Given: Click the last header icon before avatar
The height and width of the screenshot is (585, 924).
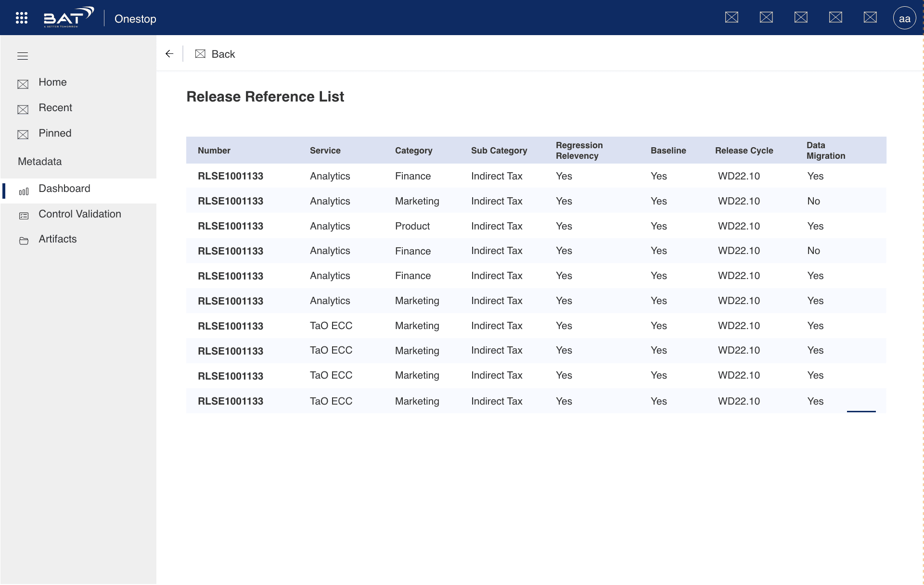Looking at the screenshot, I should [x=870, y=18].
